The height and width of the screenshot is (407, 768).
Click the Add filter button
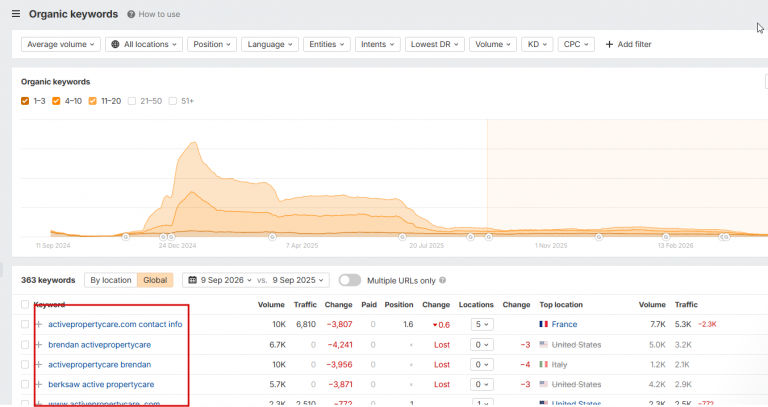point(628,44)
